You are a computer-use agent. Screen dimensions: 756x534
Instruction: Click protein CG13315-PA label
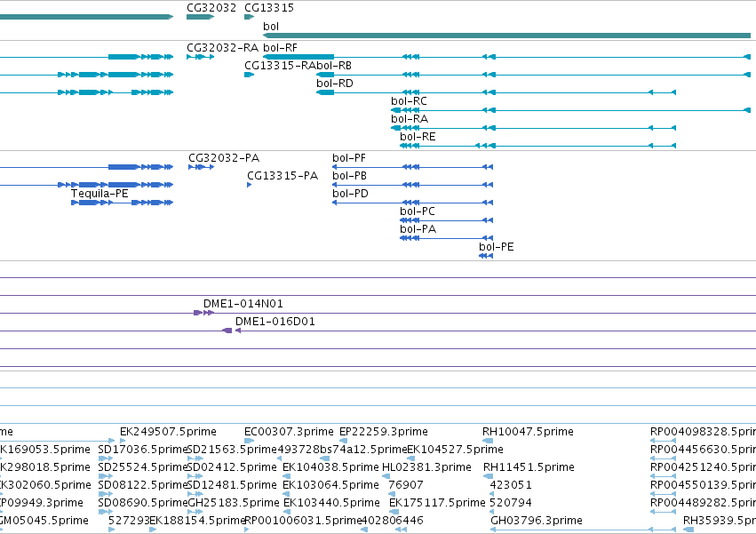(283, 176)
